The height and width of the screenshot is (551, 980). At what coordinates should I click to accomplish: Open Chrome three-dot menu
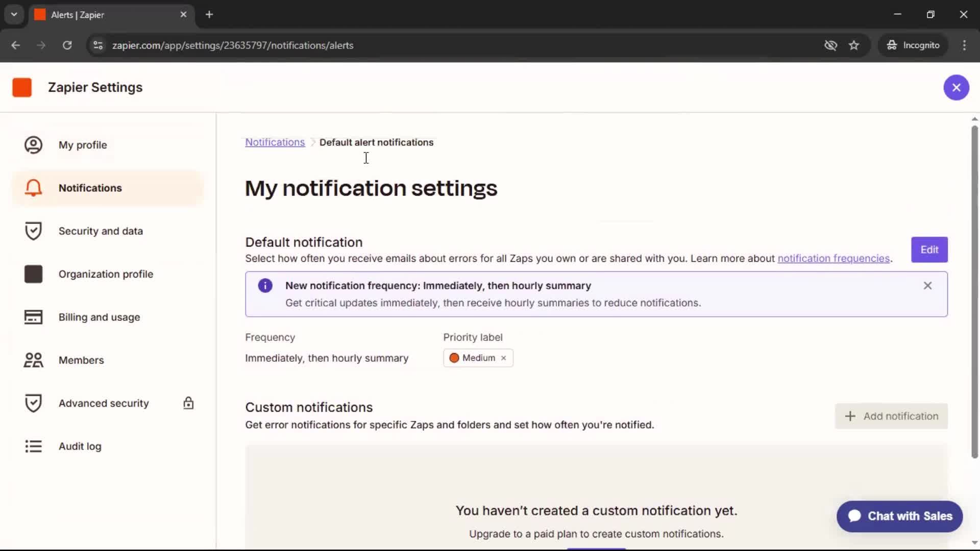(x=964, y=45)
